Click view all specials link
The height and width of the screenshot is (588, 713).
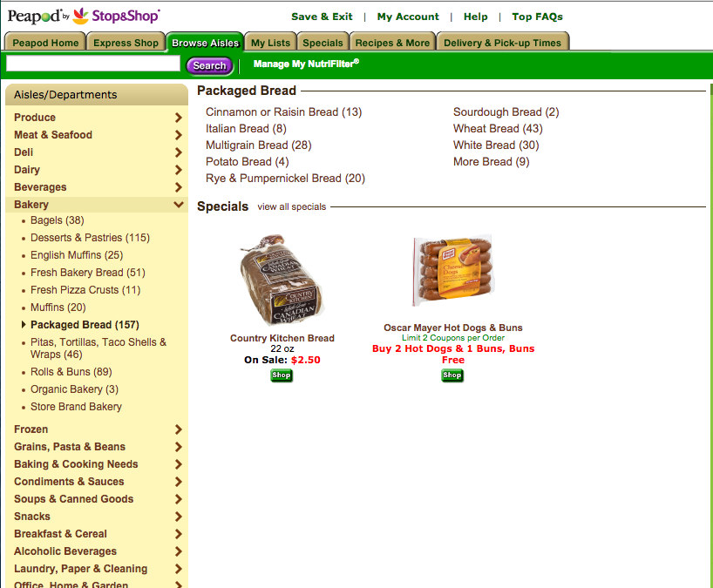tap(291, 206)
